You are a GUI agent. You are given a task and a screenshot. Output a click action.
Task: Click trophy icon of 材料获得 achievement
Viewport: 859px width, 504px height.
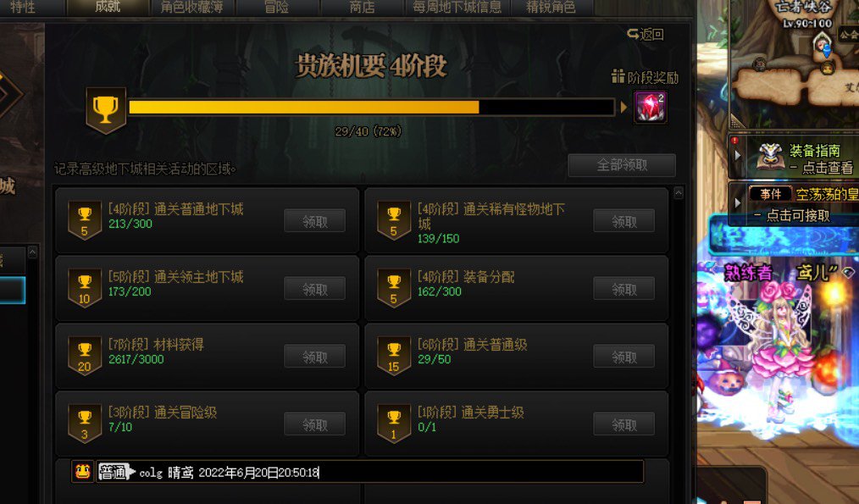[85, 356]
